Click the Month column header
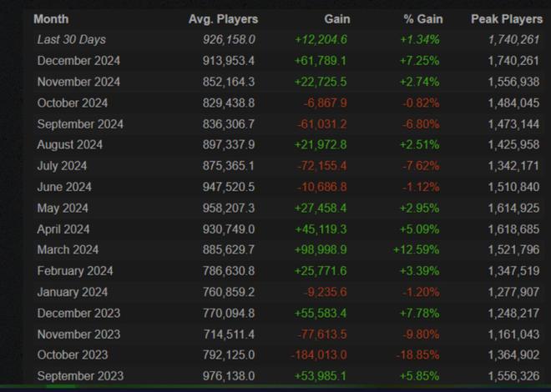Viewport: 551px width, 392px height. pos(51,18)
